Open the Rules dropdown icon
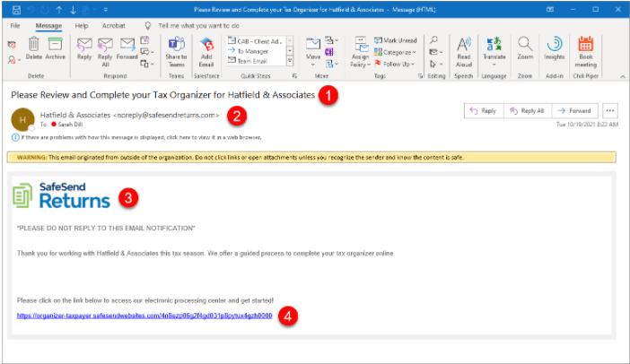The width and height of the screenshot is (630, 364). 331,40
